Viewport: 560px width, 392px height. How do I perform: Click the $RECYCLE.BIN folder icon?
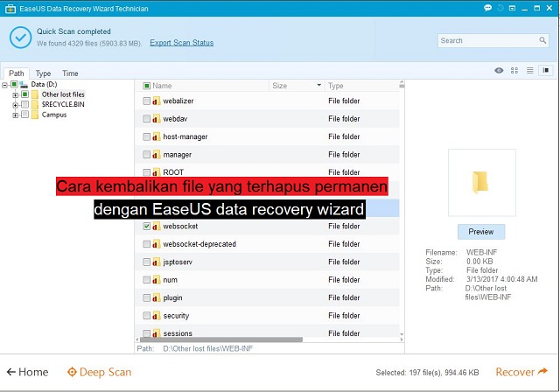click(x=35, y=105)
